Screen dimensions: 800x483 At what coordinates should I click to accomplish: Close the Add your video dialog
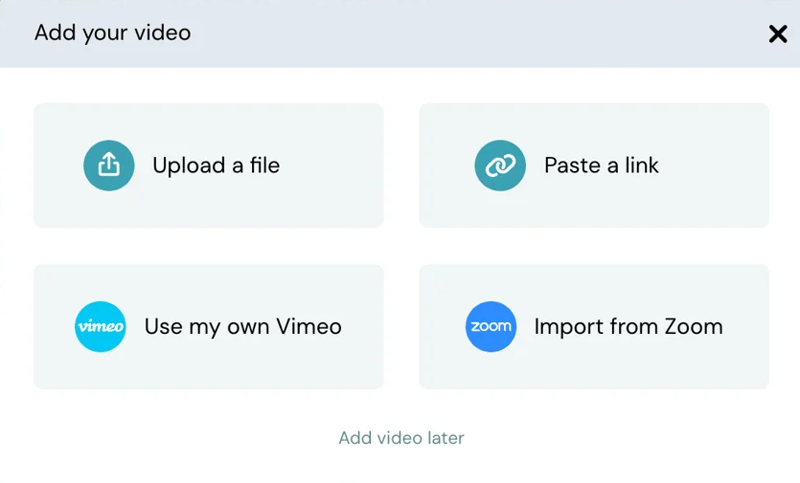click(778, 34)
